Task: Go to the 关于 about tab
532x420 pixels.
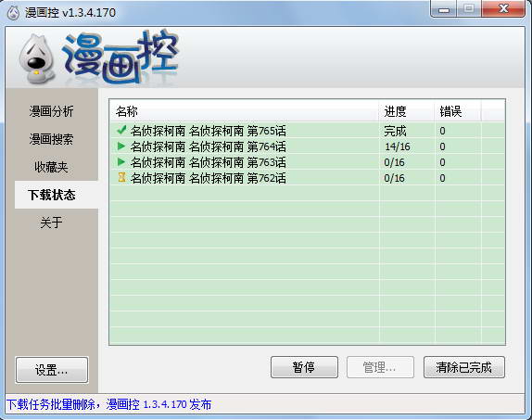Action: tap(51, 223)
